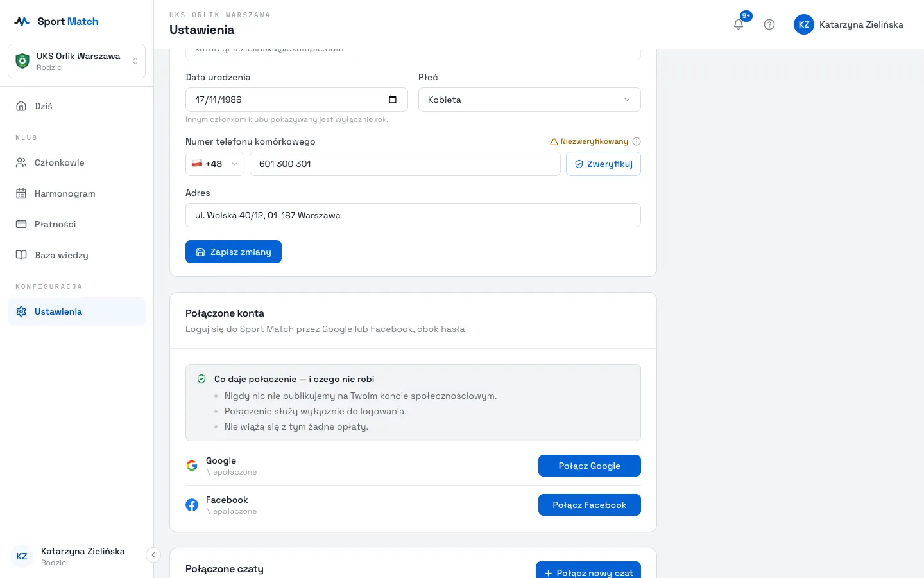Viewport: 924px width, 578px height.
Task: Click the Połączone konta heading
Action: point(225,313)
